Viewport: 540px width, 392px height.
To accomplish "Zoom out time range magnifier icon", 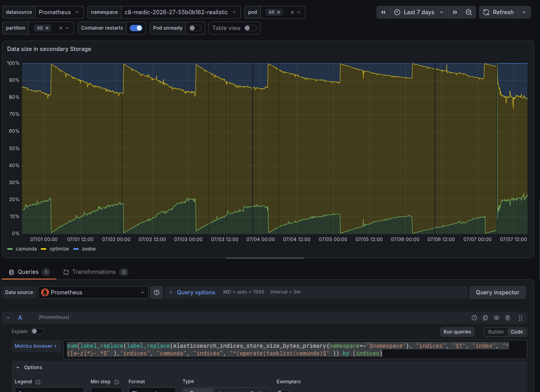I will click(x=469, y=12).
